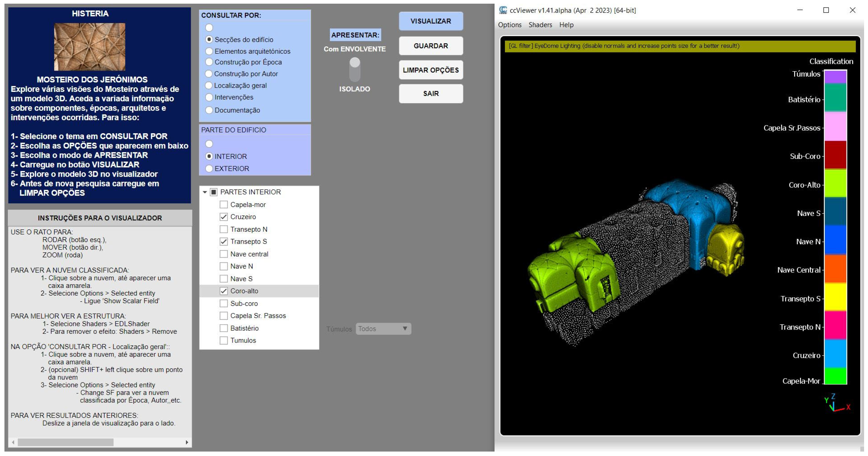The width and height of the screenshot is (868, 456).
Task: Toggle the ENVOLVENTE/ISOLADO slider switch
Action: tap(354, 69)
